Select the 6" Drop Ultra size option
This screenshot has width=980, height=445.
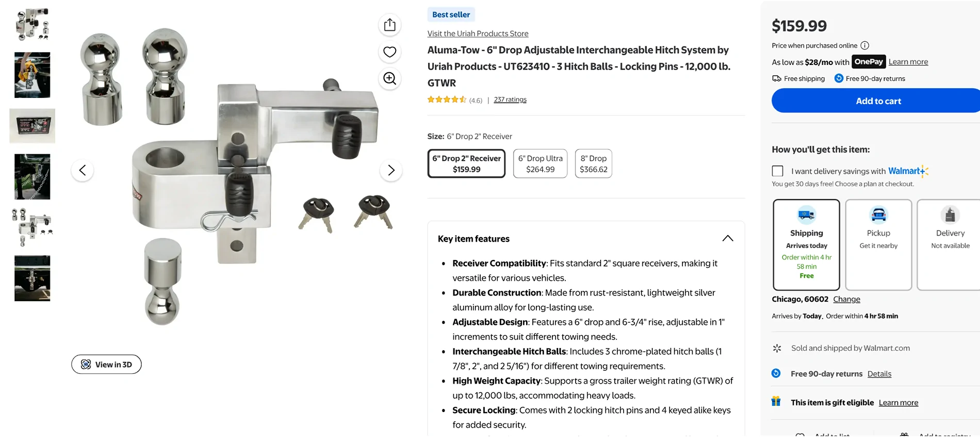click(540, 163)
